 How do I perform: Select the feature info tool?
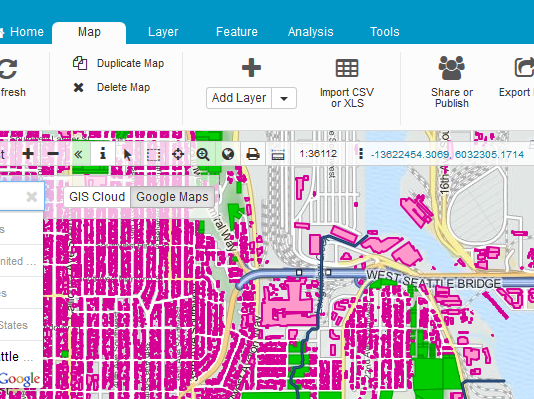click(x=103, y=154)
